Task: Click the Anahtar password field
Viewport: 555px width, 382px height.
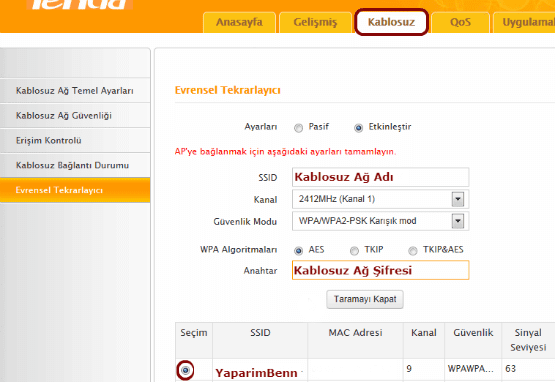Action: [x=381, y=270]
